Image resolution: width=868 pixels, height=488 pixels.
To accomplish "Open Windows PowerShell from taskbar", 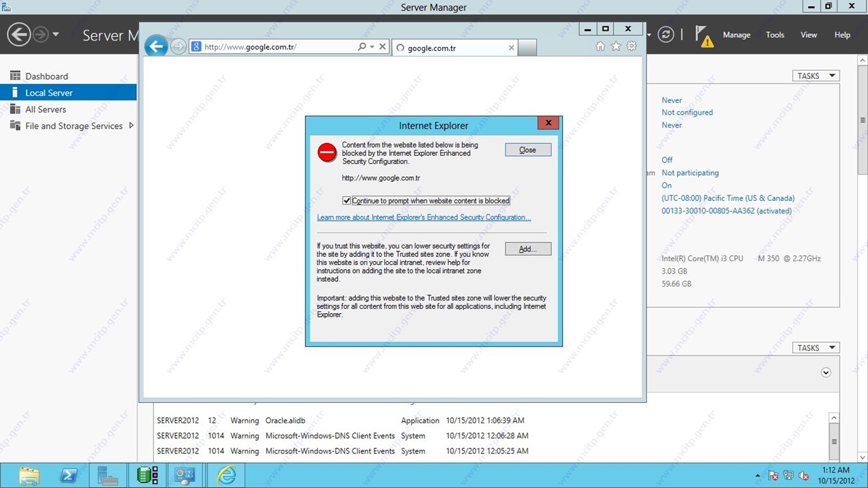I will pos(68,476).
